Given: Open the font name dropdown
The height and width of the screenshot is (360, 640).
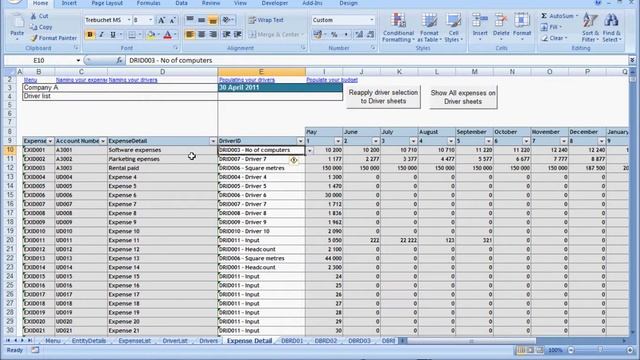Looking at the screenshot, I should click(129, 20).
